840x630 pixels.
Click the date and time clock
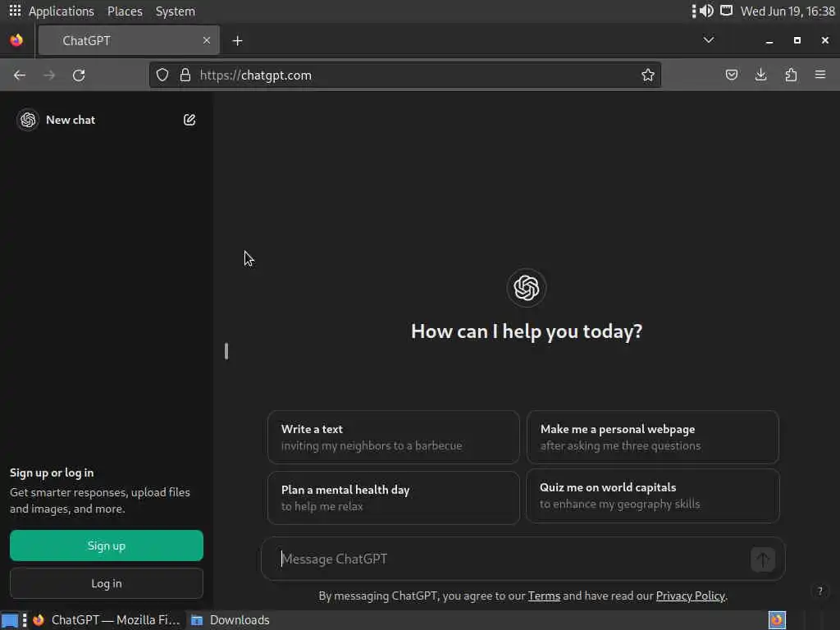click(x=787, y=11)
